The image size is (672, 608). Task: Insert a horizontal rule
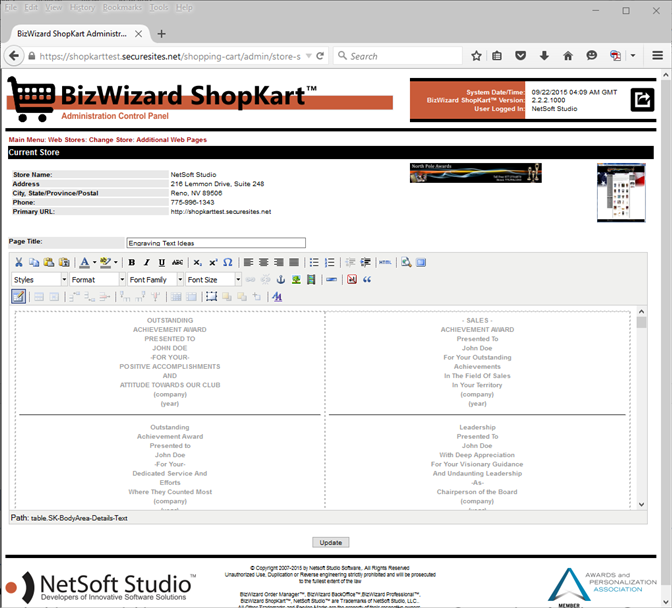[331, 280]
